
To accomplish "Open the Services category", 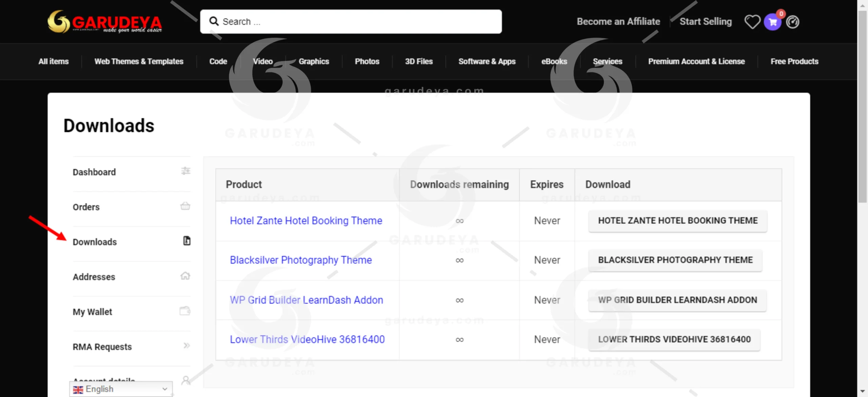I will tap(608, 61).
